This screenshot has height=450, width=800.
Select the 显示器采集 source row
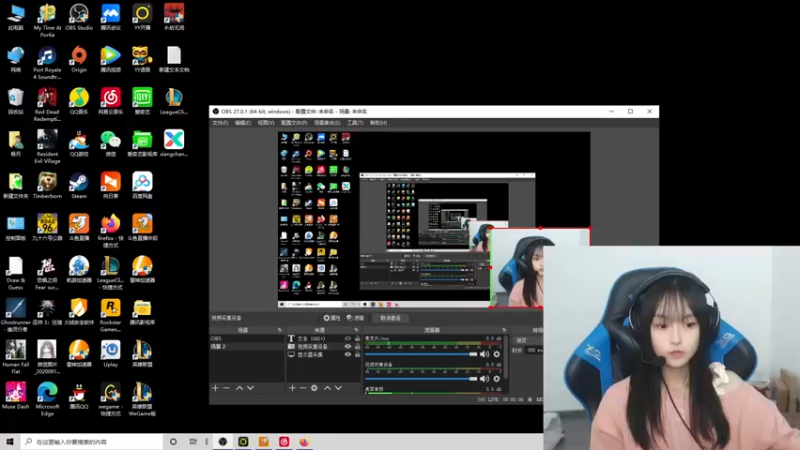click(x=324, y=355)
